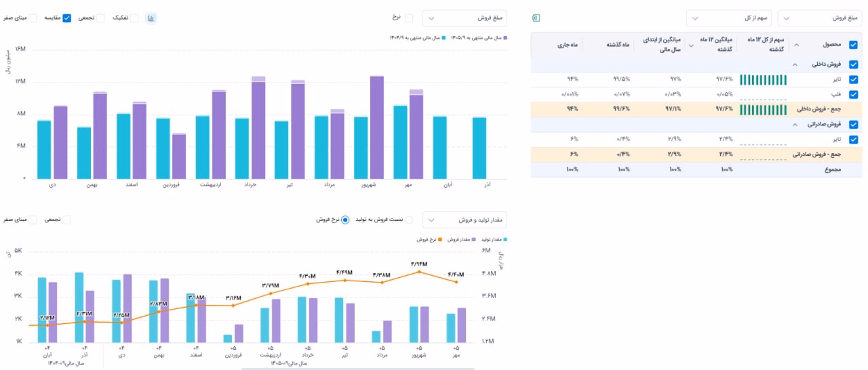Select the نرخ فروش radio button

[345, 220]
